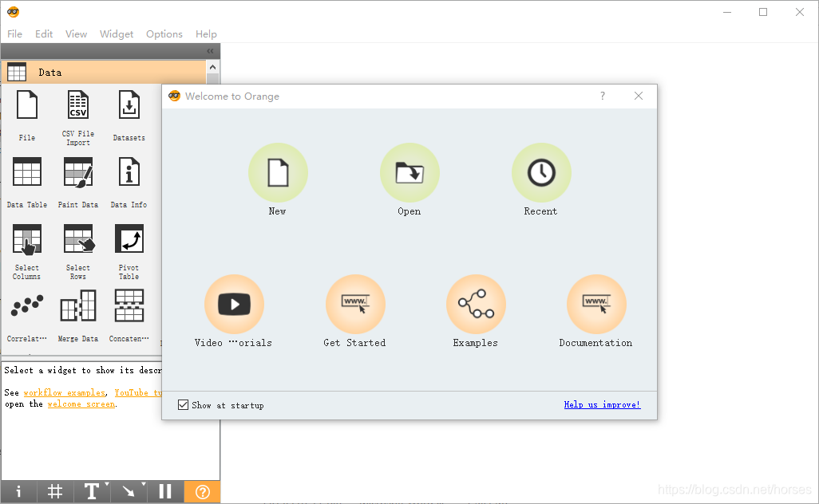The height and width of the screenshot is (504, 819).
Task: Pick the Select Columns widget
Action: 26,251
